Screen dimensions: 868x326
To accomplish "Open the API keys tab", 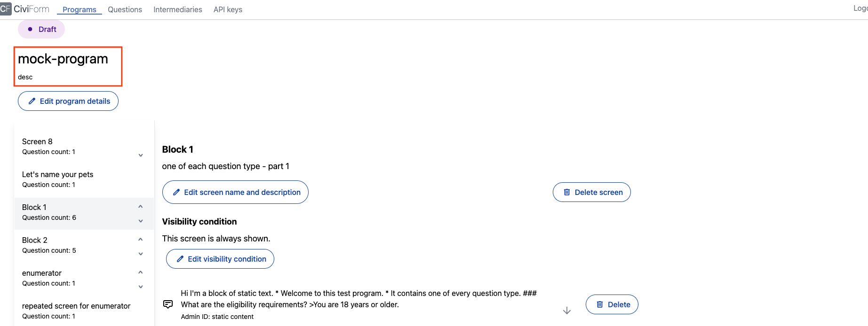I will [x=228, y=9].
